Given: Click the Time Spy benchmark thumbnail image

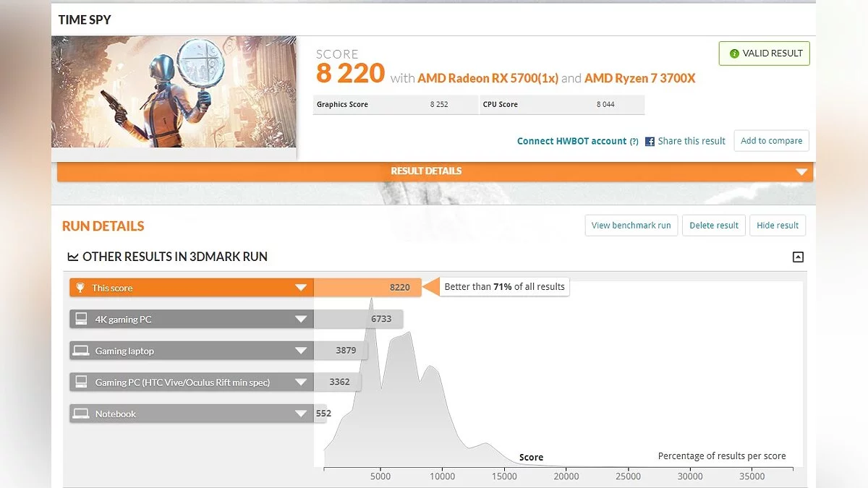Looking at the screenshot, I should (x=174, y=92).
